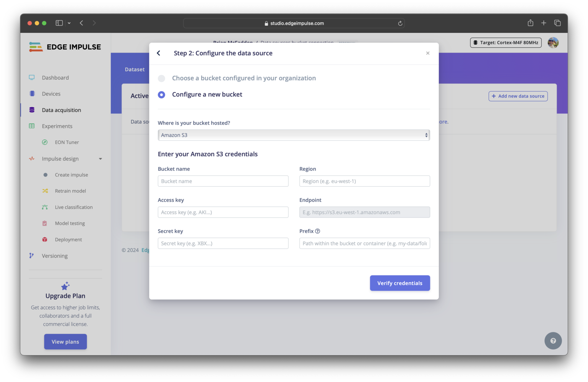Click the Dashboard monitor icon

[x=32, y=78]
